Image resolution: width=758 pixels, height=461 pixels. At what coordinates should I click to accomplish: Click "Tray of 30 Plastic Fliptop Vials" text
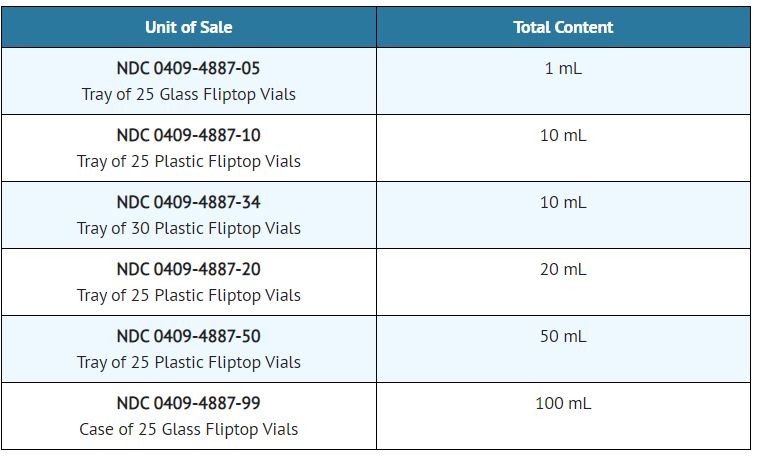[x=188, y=229]
